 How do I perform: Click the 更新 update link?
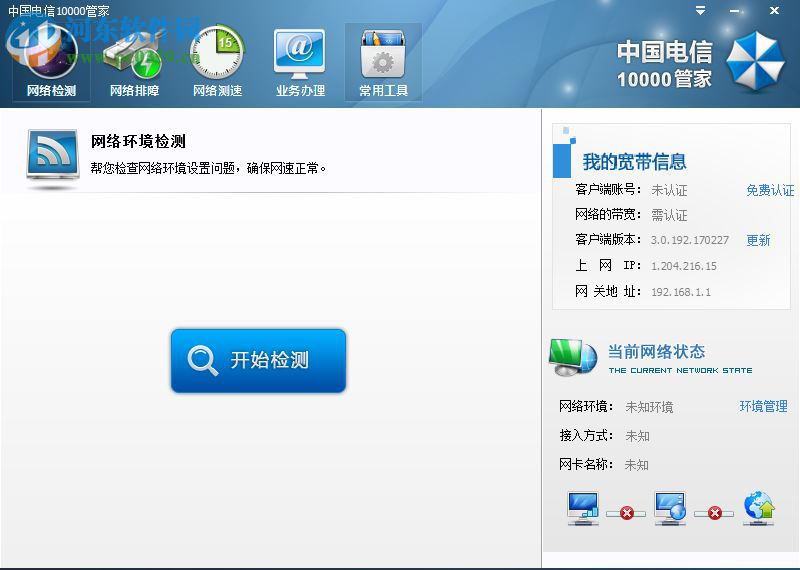pyautogui.click(x=758, y=240)
